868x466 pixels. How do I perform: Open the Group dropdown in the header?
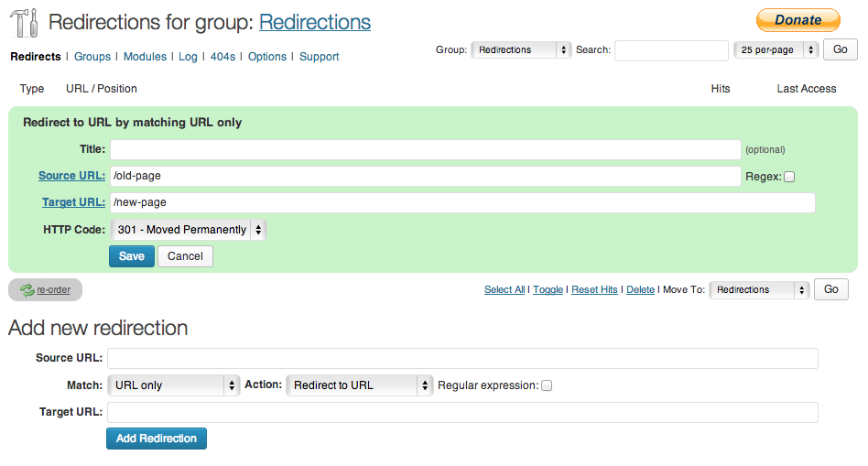coord(521,50)
